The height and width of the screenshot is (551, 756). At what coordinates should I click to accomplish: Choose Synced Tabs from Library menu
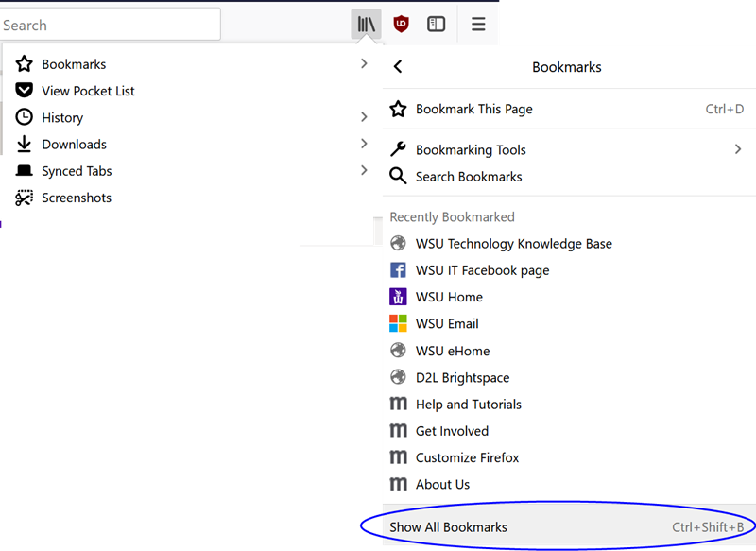pos(77,171)
